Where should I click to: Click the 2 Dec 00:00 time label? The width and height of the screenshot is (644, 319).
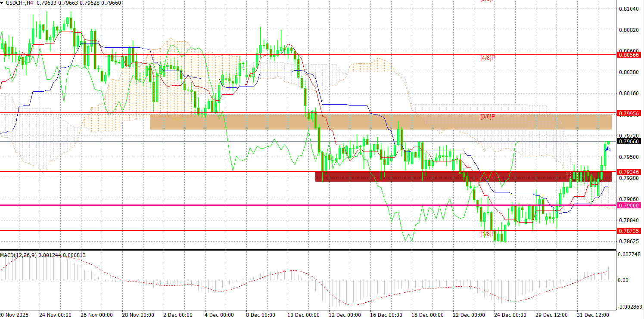click(x=178, y=315)
